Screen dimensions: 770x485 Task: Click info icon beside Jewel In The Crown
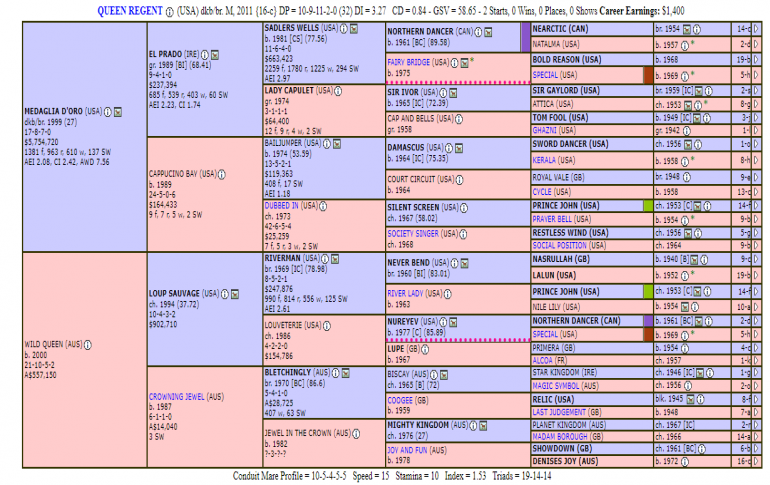point(356,433)
